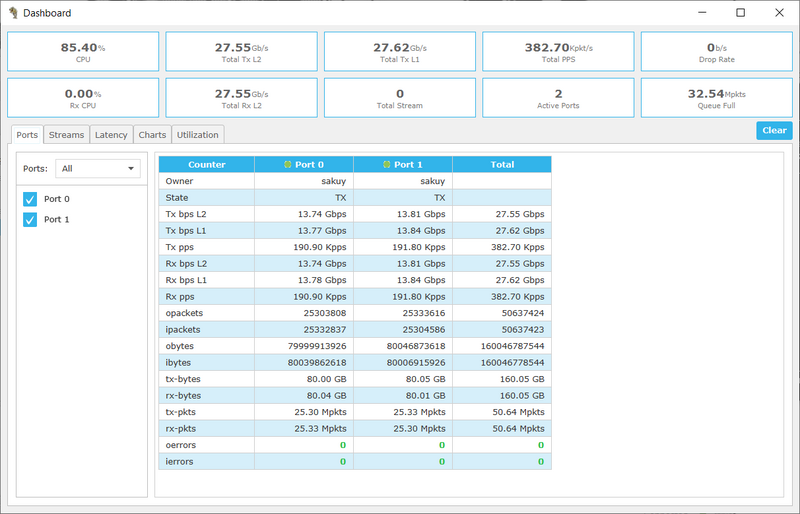Select the Charts tab
The height and width of the screenshot is (514, 800).
[152, 135]
